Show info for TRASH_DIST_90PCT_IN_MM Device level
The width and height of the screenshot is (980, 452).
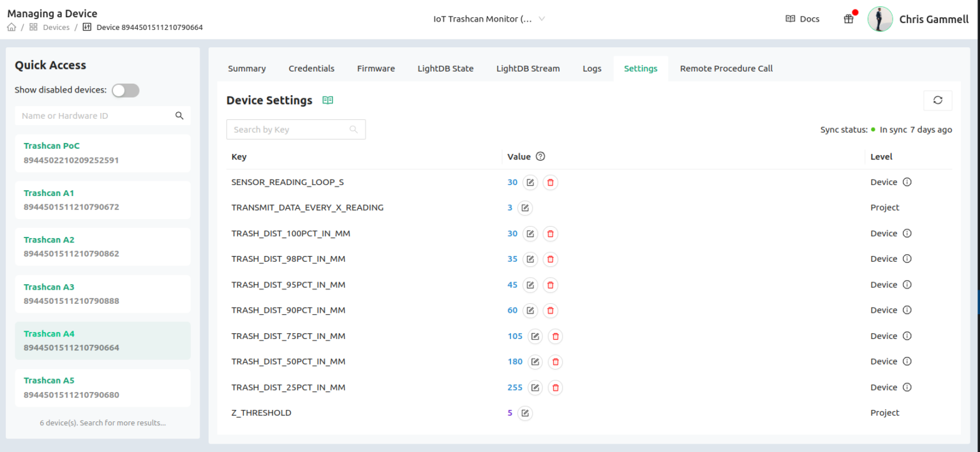tap(907, 310)
